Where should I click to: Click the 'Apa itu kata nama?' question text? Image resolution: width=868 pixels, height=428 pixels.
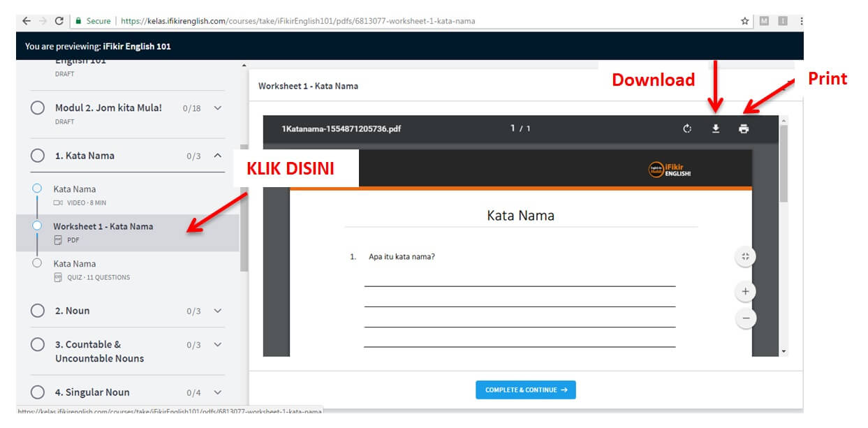pyautogui.click(x=402, y=256)
